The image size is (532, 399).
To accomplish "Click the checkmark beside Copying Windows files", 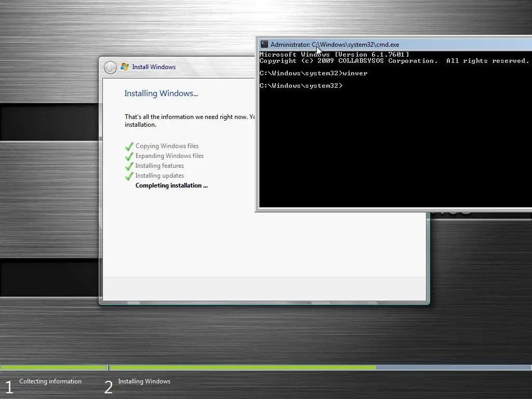I will pos(129,146).
